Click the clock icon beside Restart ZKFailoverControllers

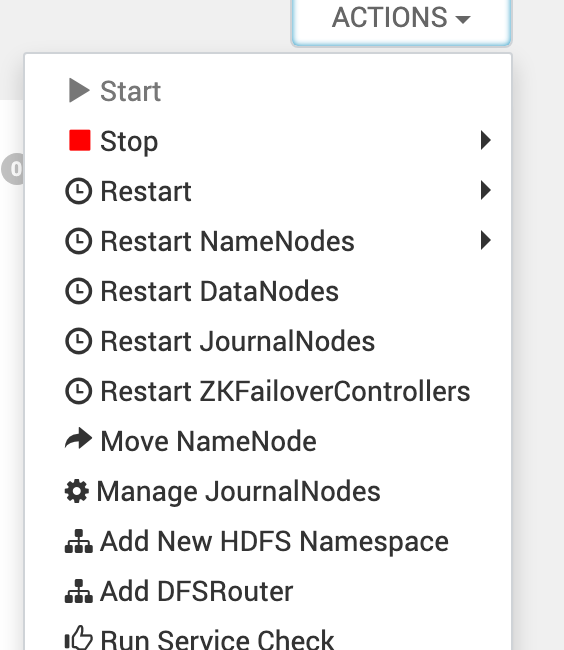[78, 391]
